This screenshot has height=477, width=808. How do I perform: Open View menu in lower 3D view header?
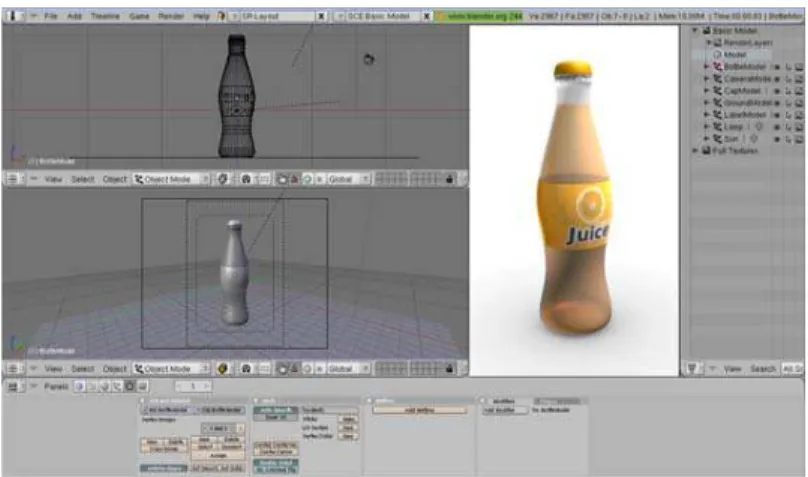[x=53, y=369]
